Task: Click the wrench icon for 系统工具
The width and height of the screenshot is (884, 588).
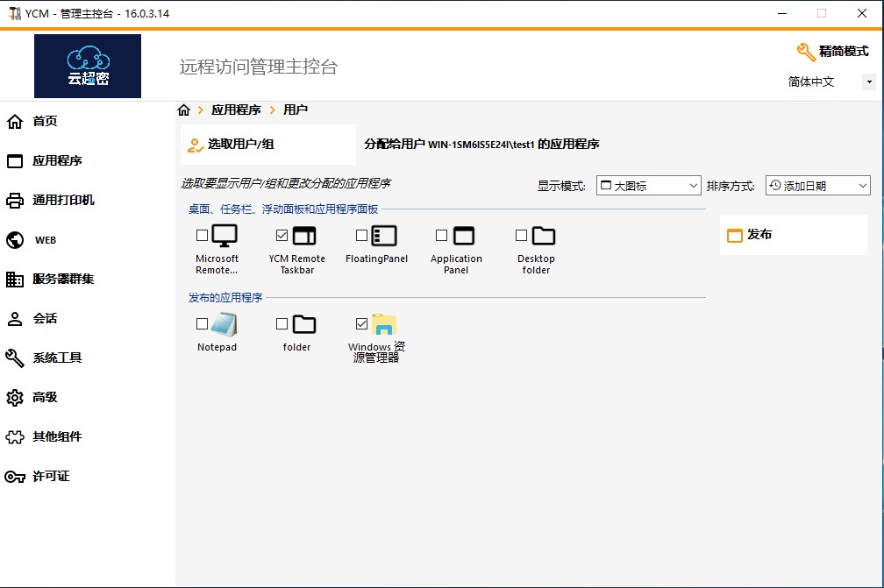Action: pyautogui.click(x=15, y=358)
